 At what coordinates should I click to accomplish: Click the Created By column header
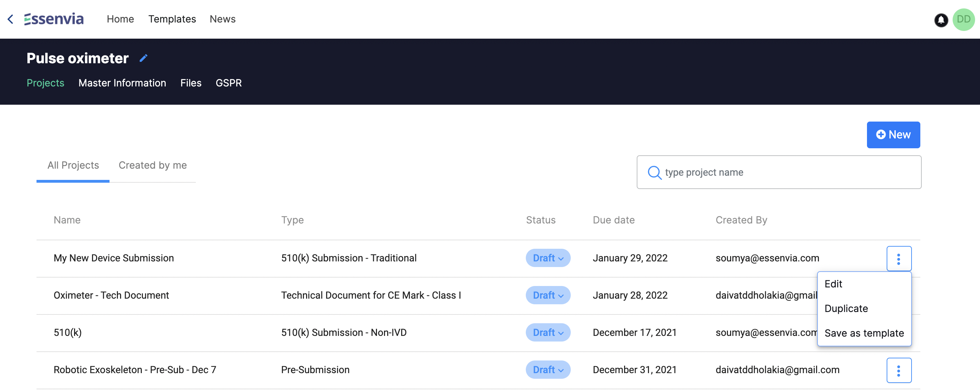[741, 220]
